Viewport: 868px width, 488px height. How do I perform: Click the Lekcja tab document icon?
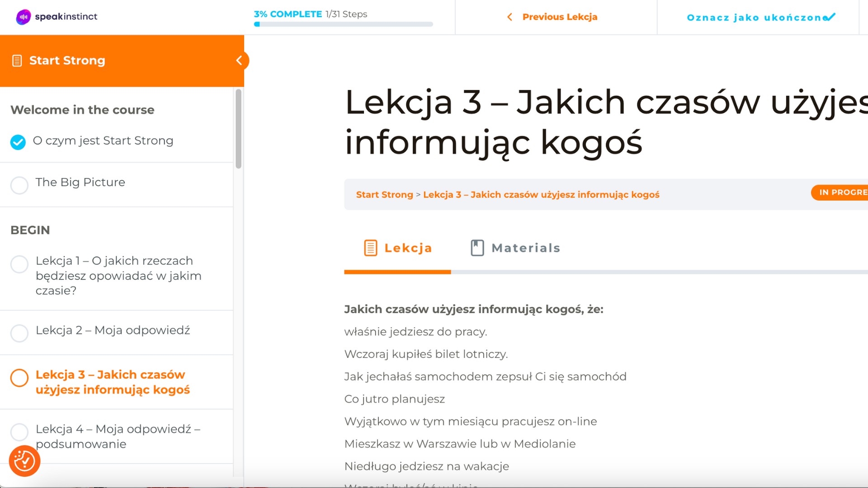370,248
